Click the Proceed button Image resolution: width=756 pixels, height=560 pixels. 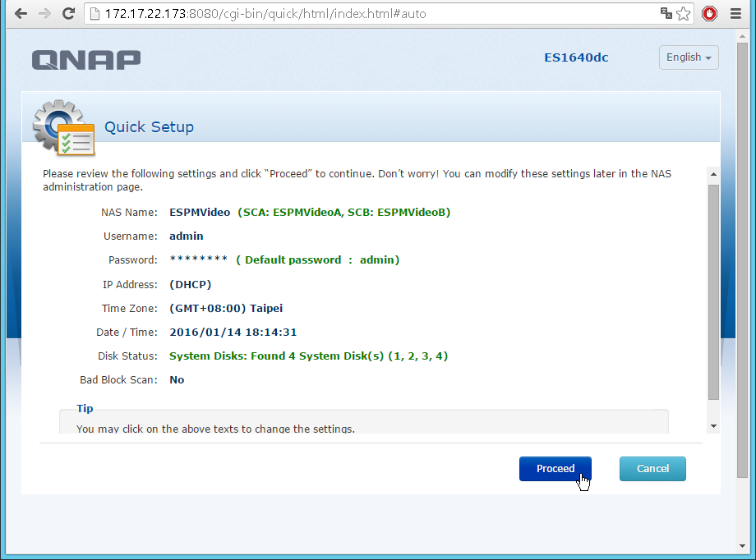click(x=555, y=469)
